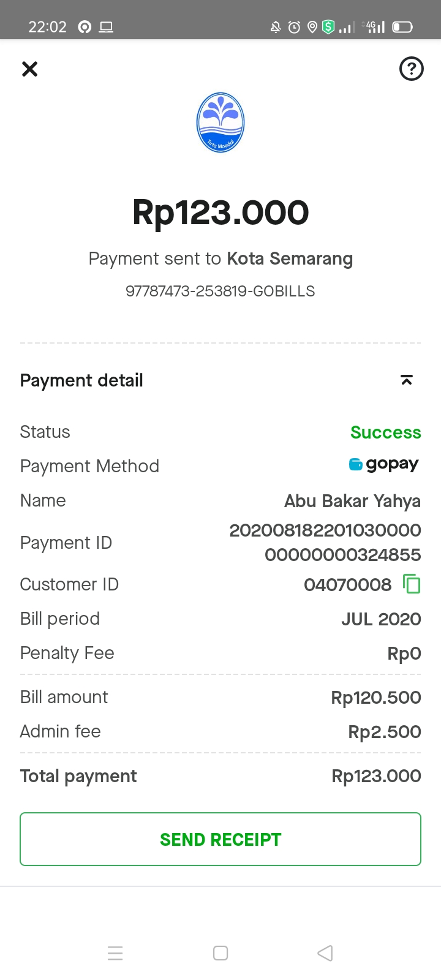Image resolution: width=441 pixels, height=980 pixels.
Task: Copy the Customer ID number
Action: pyautogui.click(x=412, y=584)
